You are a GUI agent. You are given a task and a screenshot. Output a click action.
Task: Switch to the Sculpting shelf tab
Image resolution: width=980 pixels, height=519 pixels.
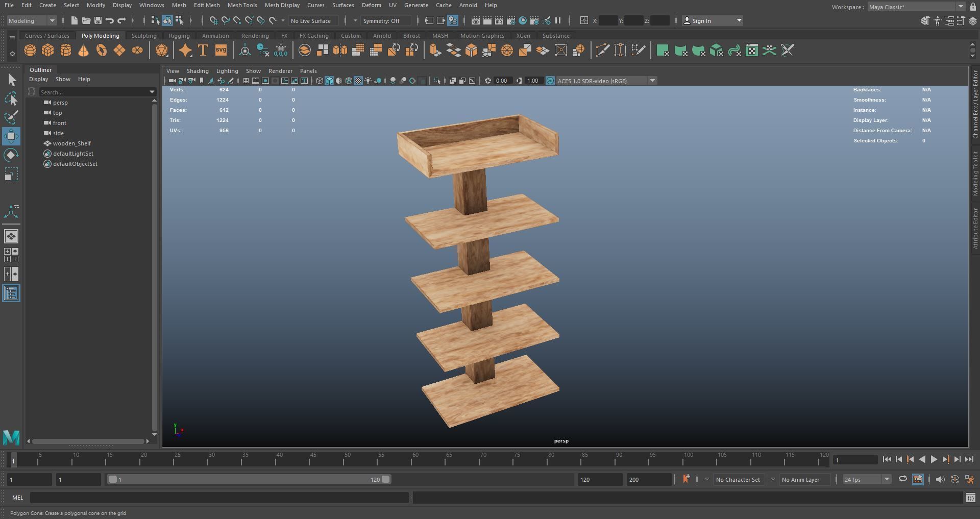[x=144, y=36]
